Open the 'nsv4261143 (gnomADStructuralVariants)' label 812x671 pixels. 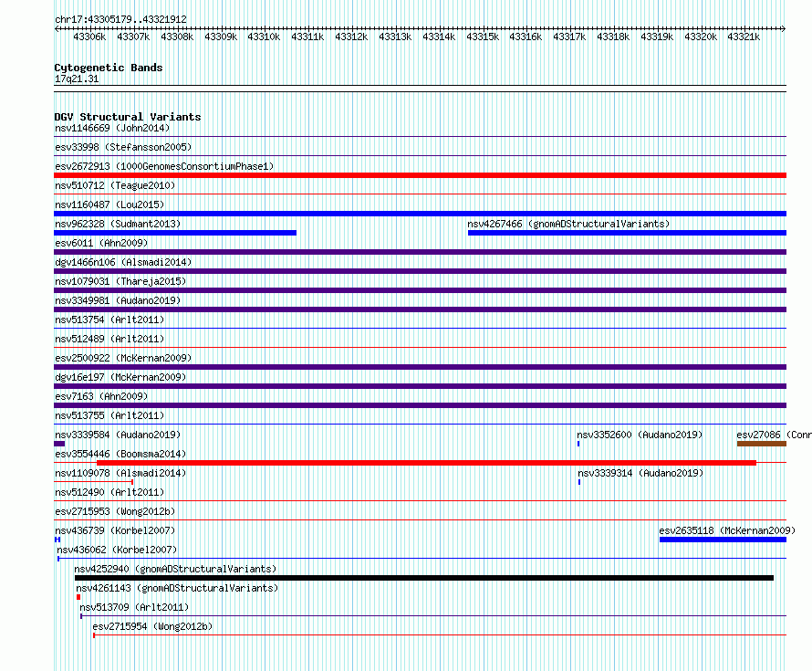[x=177, y=588]
